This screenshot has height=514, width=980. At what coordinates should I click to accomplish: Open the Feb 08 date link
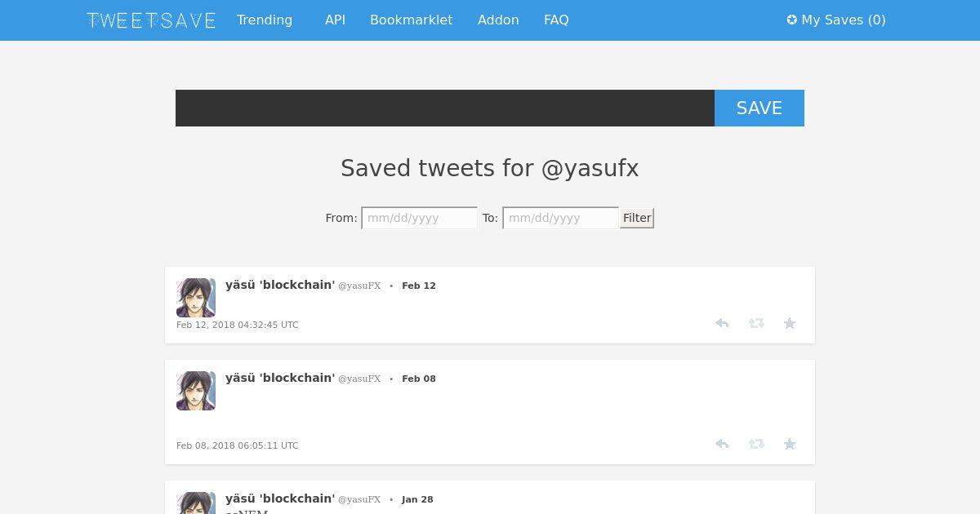click(419, 379)
